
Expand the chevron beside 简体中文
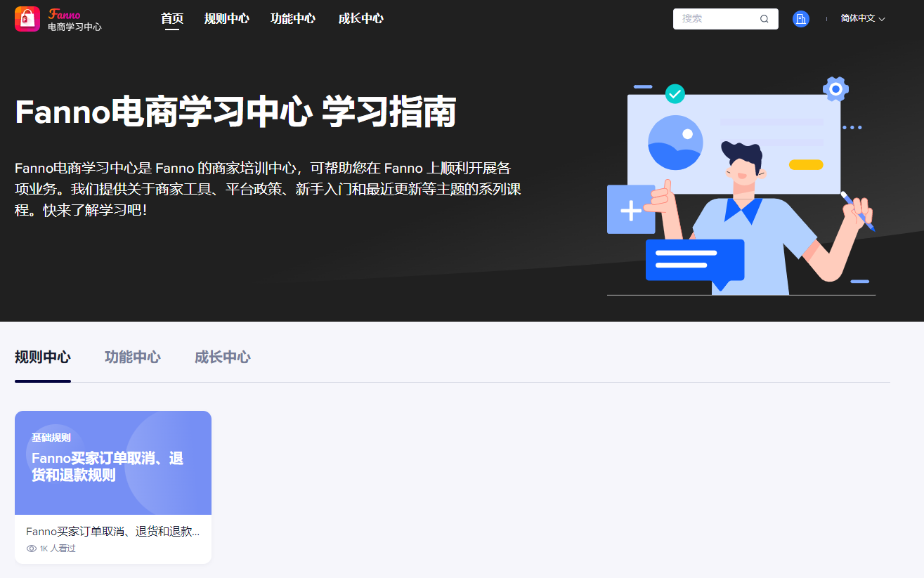(881, 19)
